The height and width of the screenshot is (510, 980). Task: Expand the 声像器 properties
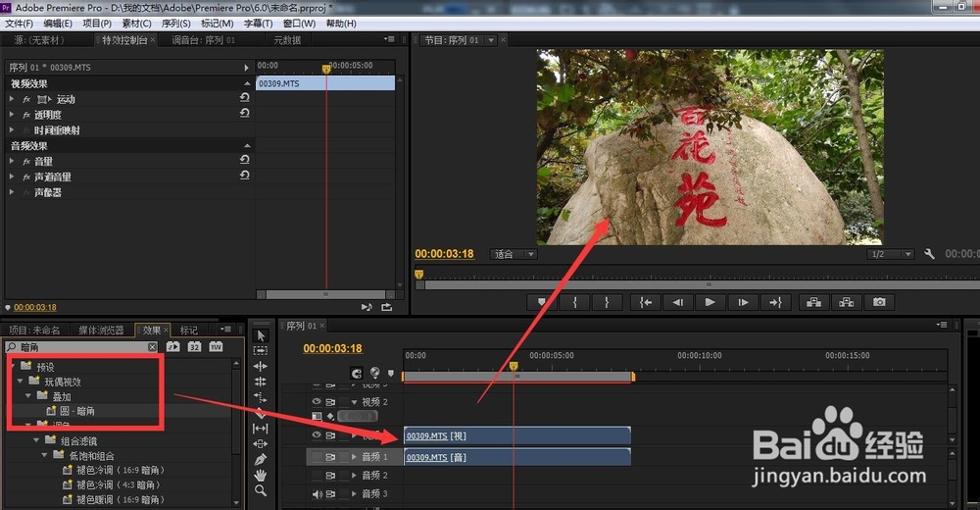coord(11,192)
